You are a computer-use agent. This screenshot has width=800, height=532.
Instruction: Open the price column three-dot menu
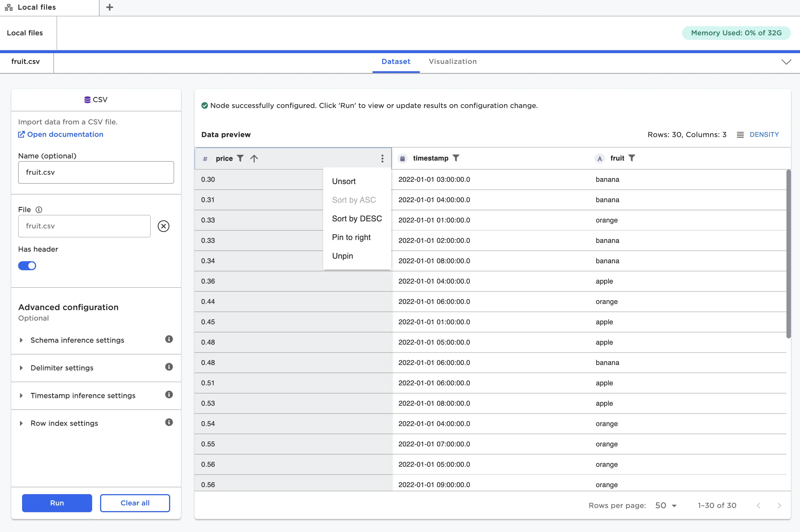point(382,159)
